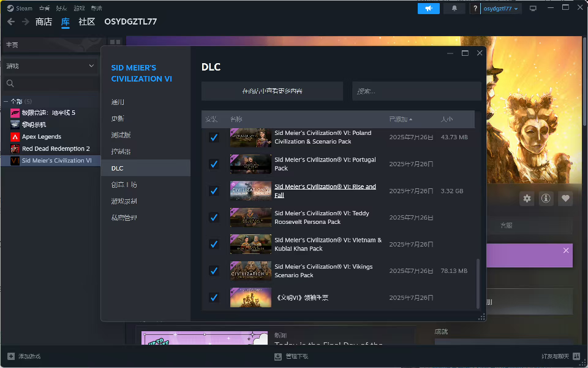The image size is (588, 368).
Task: Switch to Big Picture mode via monitor icon
Action: click(x=533, y=8)
